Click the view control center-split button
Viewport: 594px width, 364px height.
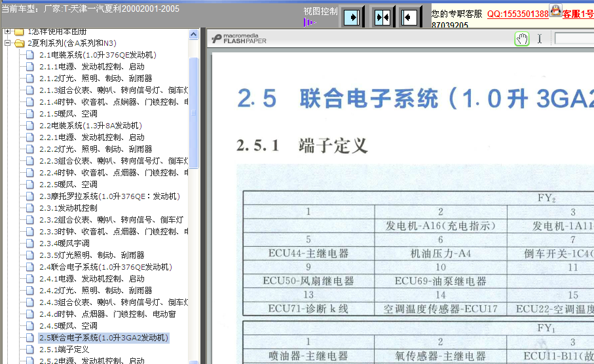[382, 17]
